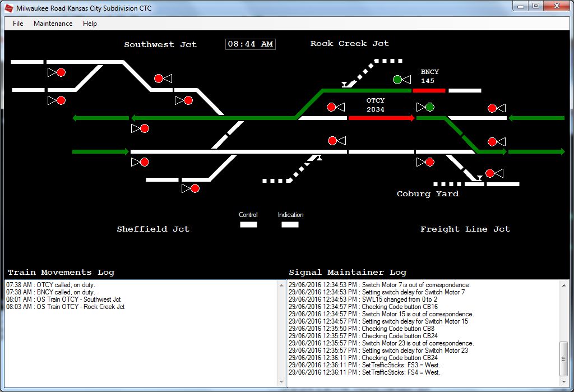Screen dimensions: 574x392
Task: Click the OTCY 2034 train label
Action: click(375, 105)
